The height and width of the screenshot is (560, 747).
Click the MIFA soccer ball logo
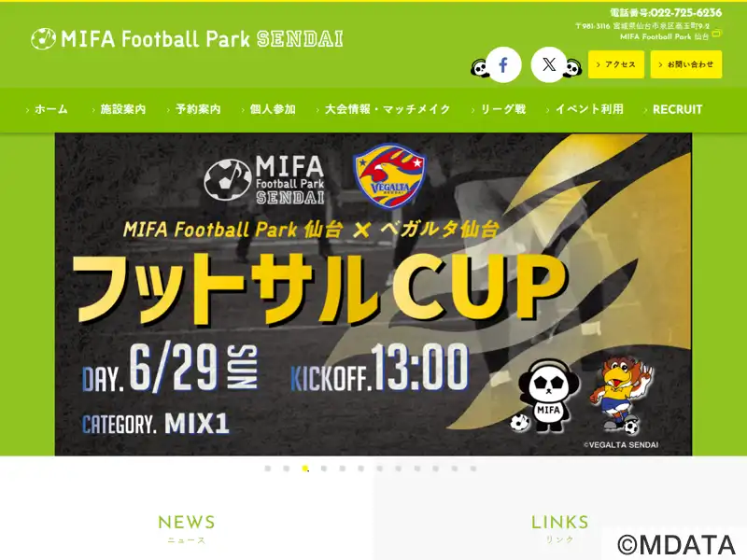point(43,39)
